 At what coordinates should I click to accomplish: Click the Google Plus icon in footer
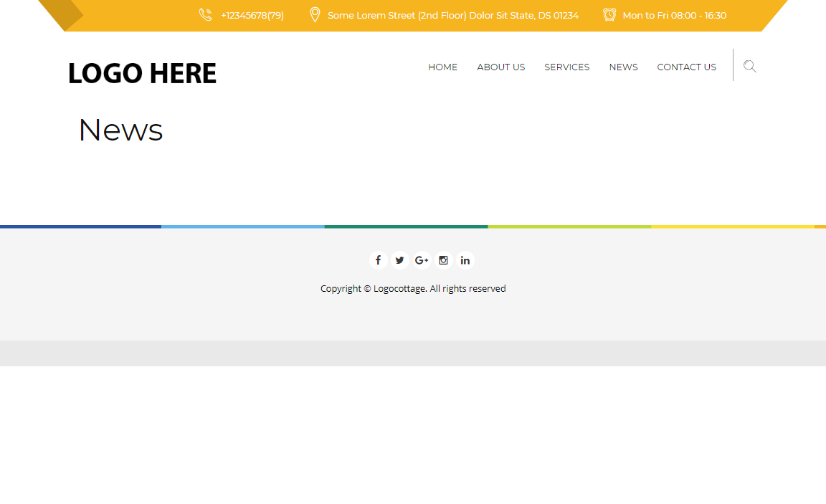(x=422, y=260)
